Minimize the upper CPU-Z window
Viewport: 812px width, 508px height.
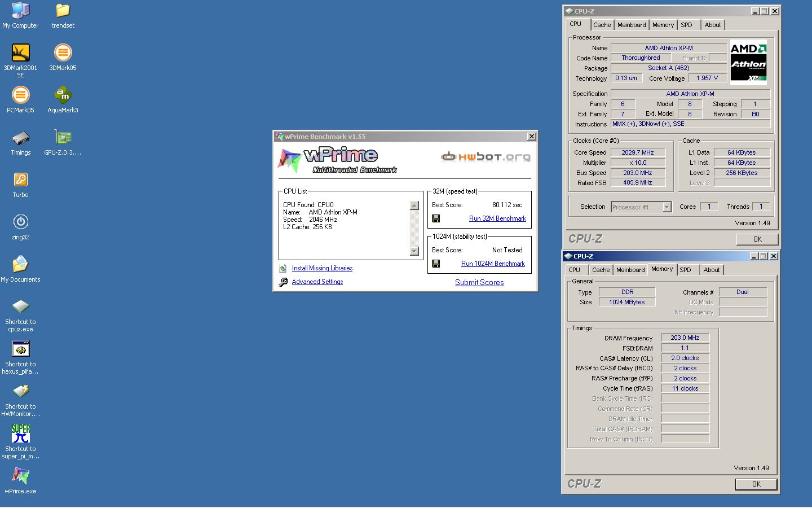point(755,11)
